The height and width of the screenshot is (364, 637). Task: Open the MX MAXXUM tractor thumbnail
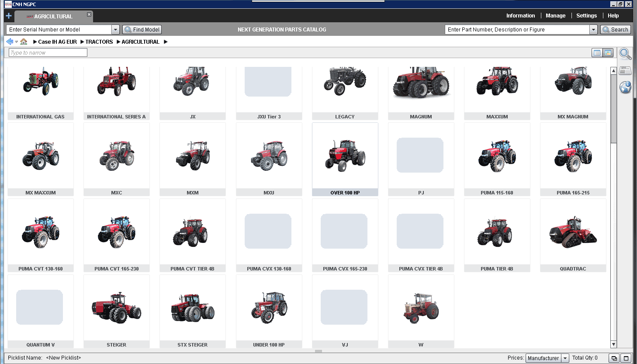(x=41, y=159)
